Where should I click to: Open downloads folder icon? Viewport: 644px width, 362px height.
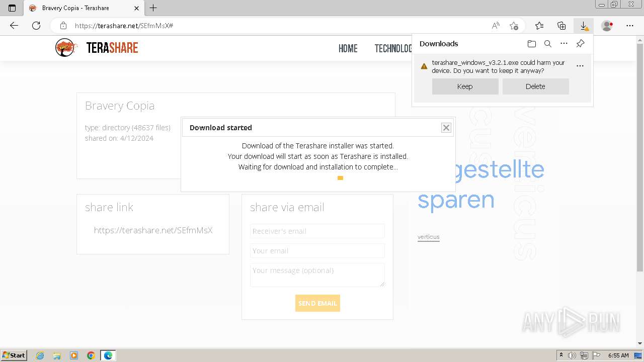(532, 44)
